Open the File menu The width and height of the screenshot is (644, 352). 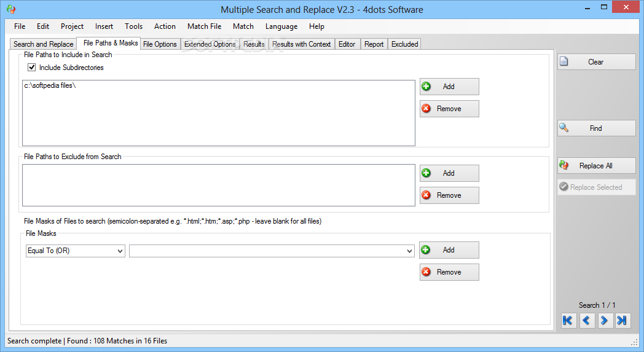(20, 26)
